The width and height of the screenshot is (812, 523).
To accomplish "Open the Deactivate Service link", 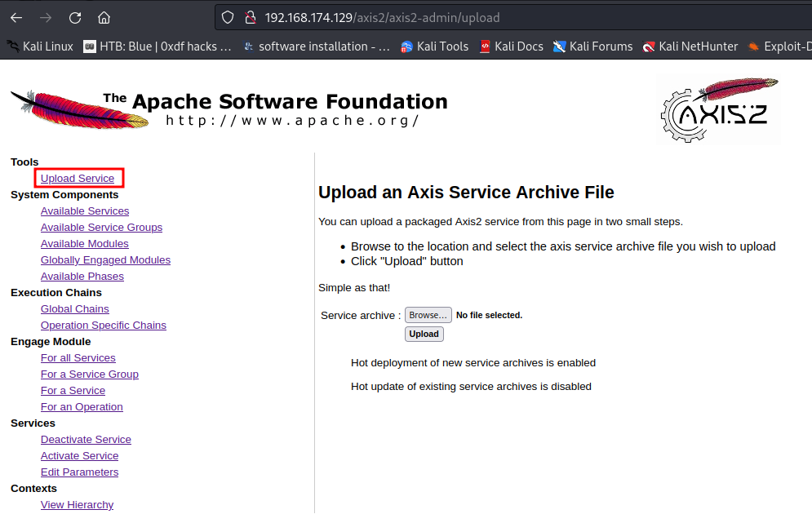I will point(86,439).
